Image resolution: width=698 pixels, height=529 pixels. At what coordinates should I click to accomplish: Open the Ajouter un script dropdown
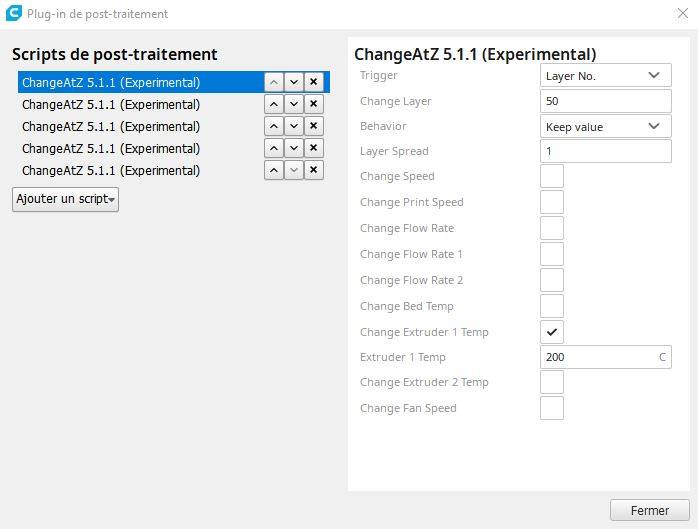click(x=65, y=199)
